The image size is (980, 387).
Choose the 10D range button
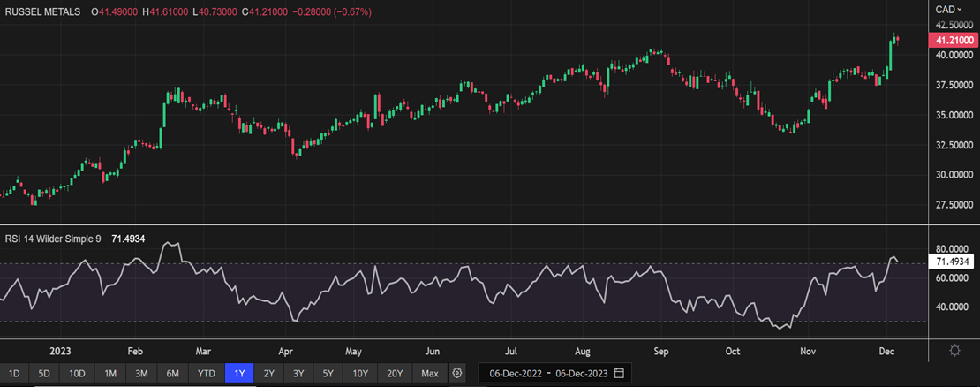tap(78, 373)
